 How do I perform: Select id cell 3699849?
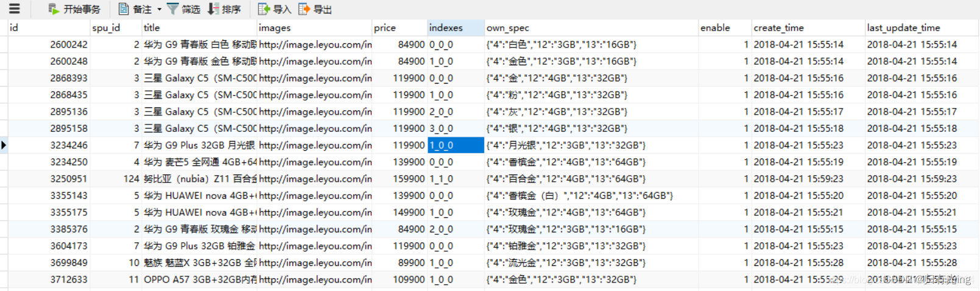click(49, 262)
